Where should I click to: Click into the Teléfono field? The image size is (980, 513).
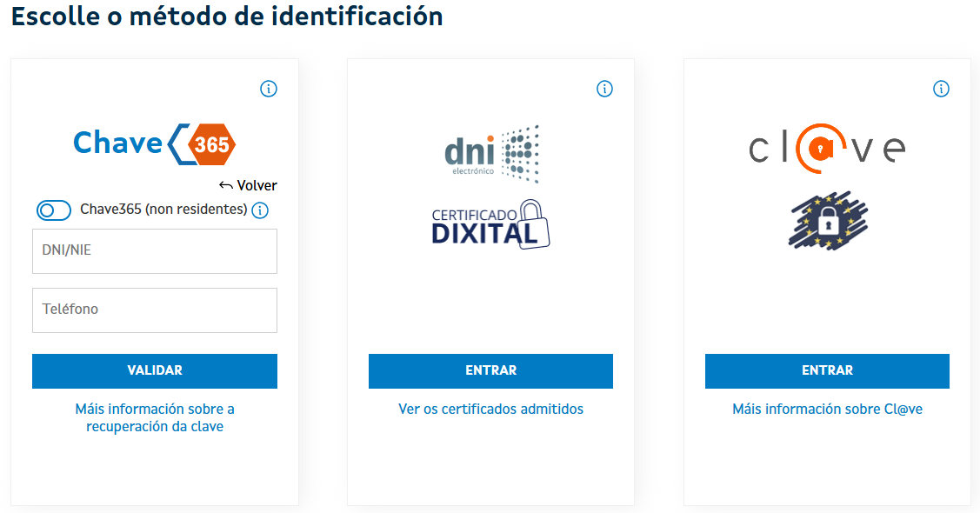[x=155, y=310]
